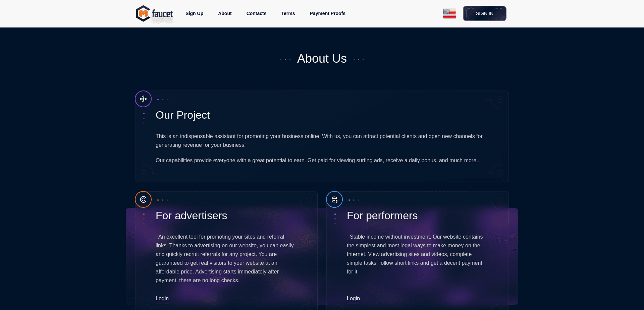Click the Sign Up navigation link
This screenshot has width=644, height=310.
[x=194, y=13]
